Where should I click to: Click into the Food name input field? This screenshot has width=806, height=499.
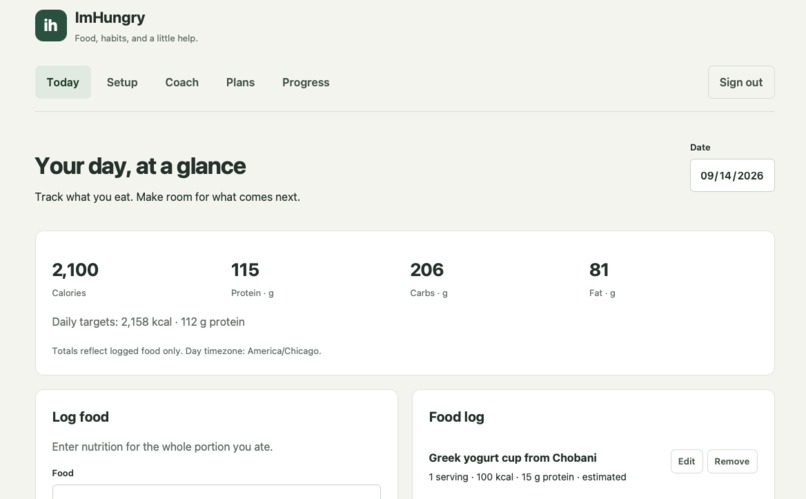216,491
